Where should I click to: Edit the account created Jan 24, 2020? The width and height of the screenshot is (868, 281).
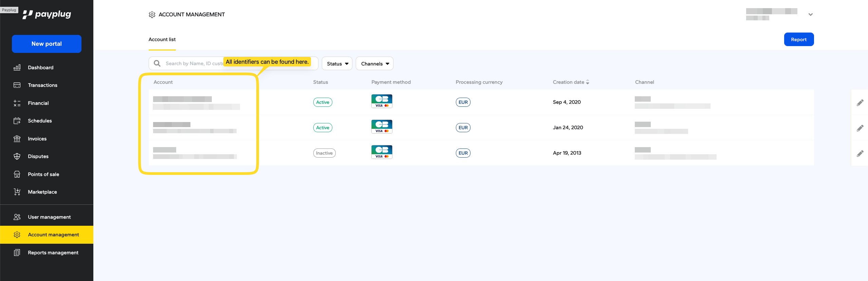(x=860, y=128)
